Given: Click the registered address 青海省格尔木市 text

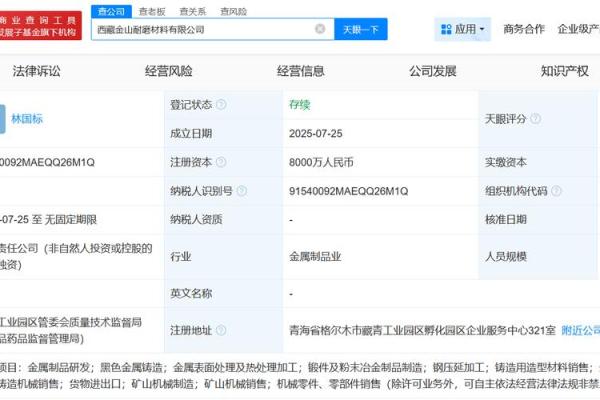Looking at the screenshot, I should pos(422,330).
